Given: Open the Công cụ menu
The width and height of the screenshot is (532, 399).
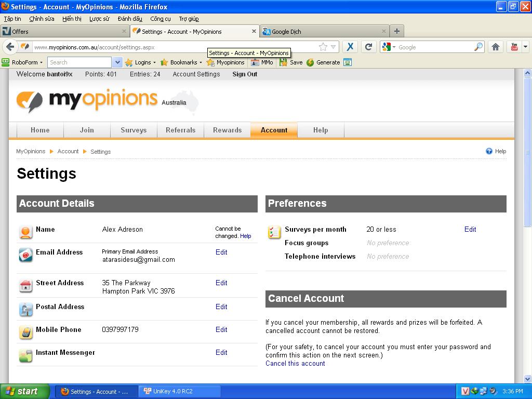Looking at the screenshot, I should click(x=161, y=19).
